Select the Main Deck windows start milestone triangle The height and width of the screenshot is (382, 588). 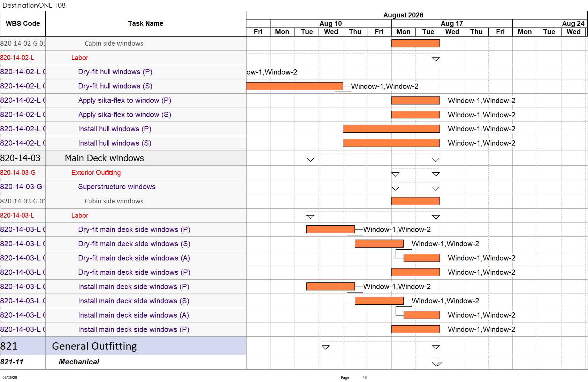pos(310,159)
